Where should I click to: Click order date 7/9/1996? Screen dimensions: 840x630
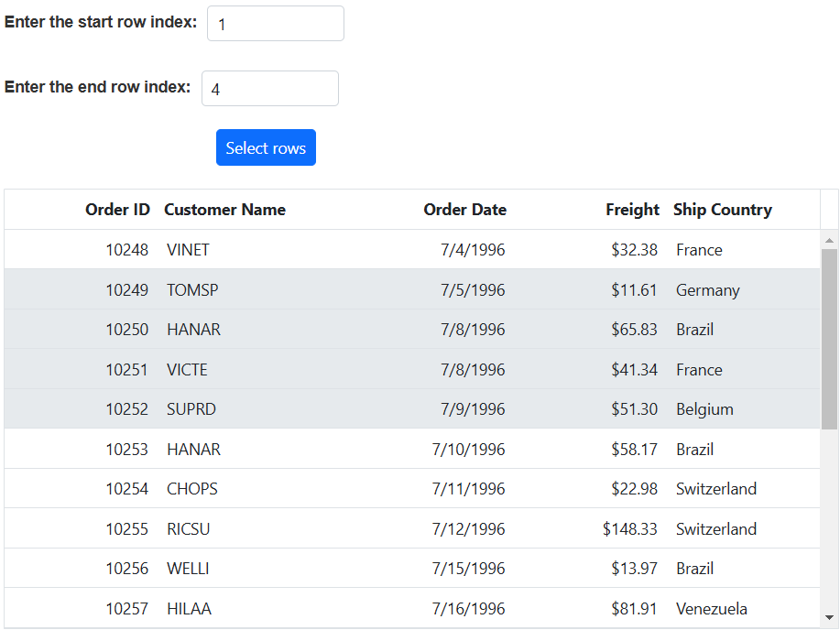pyautogui.click(x=473, y=409)
